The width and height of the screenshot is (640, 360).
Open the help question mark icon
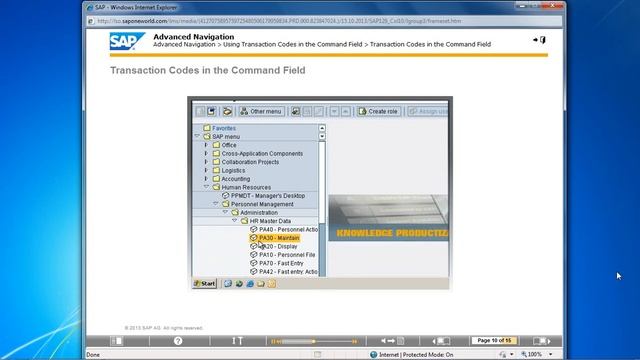coord(178,341)
